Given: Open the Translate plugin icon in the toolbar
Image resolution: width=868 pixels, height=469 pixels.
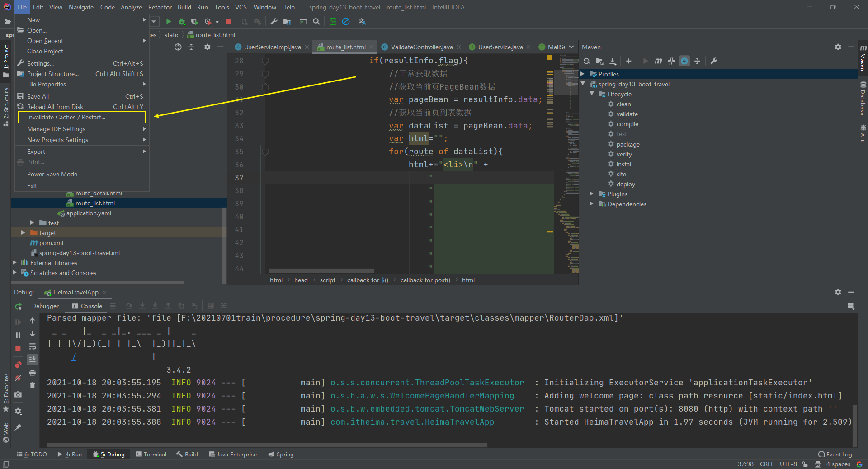Looking at the screenshot, I should [362, 22].
